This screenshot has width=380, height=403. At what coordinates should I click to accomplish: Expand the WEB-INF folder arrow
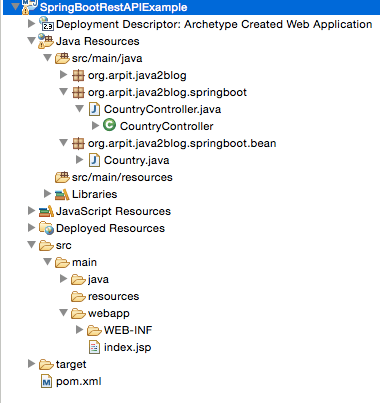click(x=79, y=330)
